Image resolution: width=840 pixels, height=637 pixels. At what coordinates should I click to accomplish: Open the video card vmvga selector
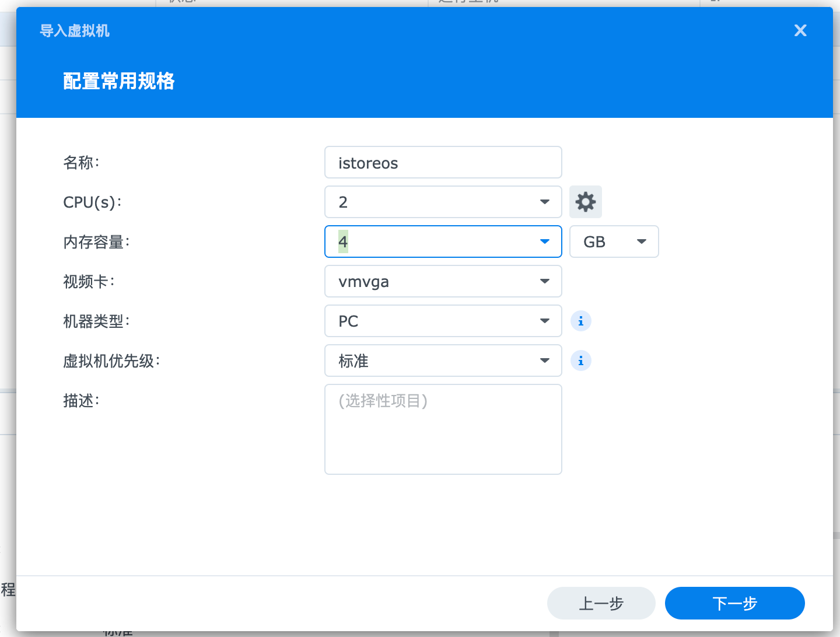click(x=443, y=281)
